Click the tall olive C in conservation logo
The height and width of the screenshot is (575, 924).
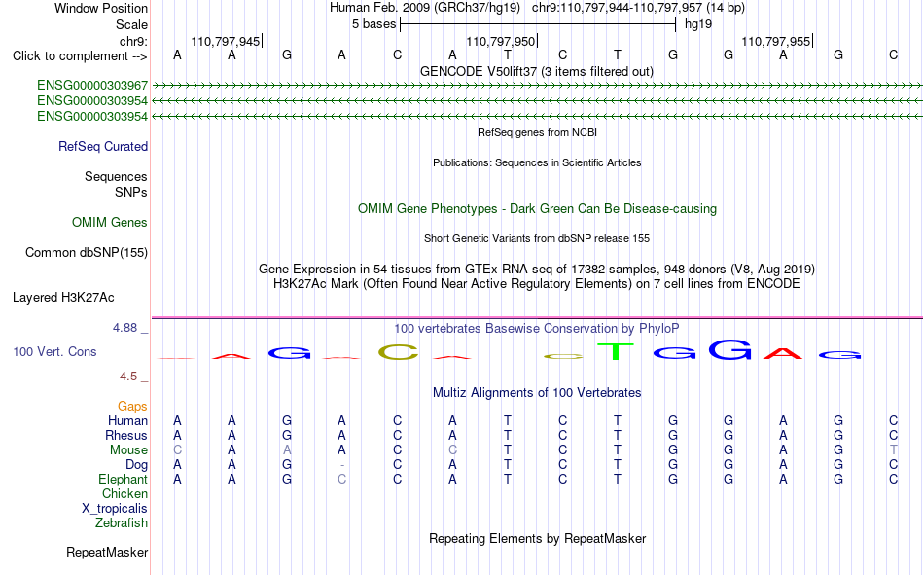(x=399, y=352)
